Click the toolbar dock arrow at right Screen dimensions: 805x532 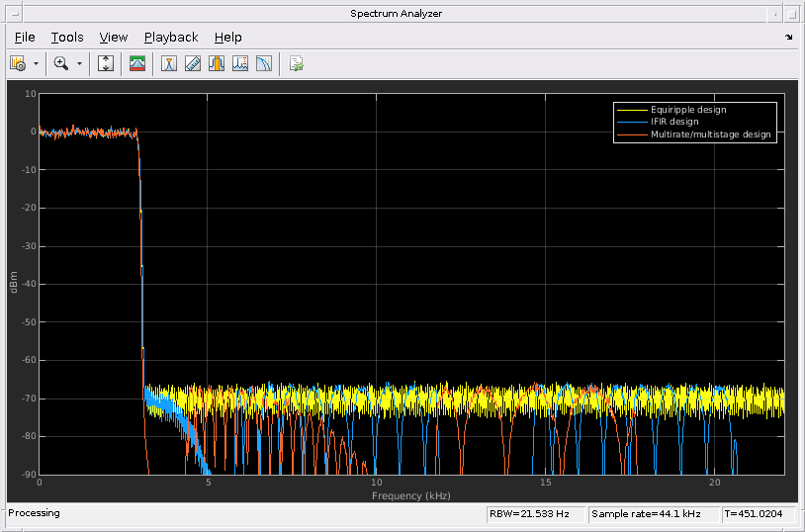tap(789, 37)
